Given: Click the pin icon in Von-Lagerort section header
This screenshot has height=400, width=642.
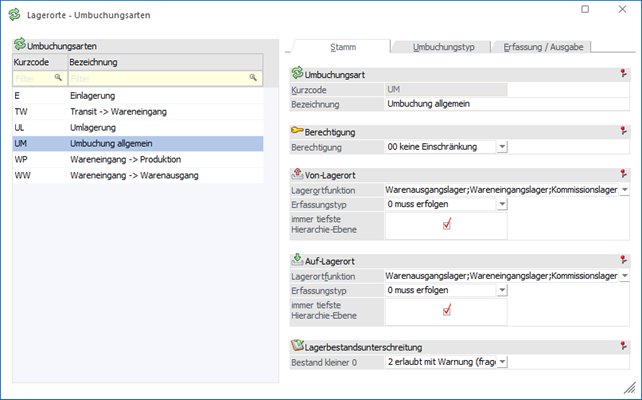Looking at the screenshot, I should (x=622, y=174).
